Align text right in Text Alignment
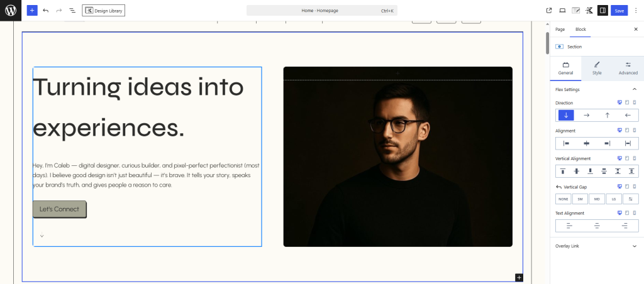644x284 pixels. tap(625, 226)
